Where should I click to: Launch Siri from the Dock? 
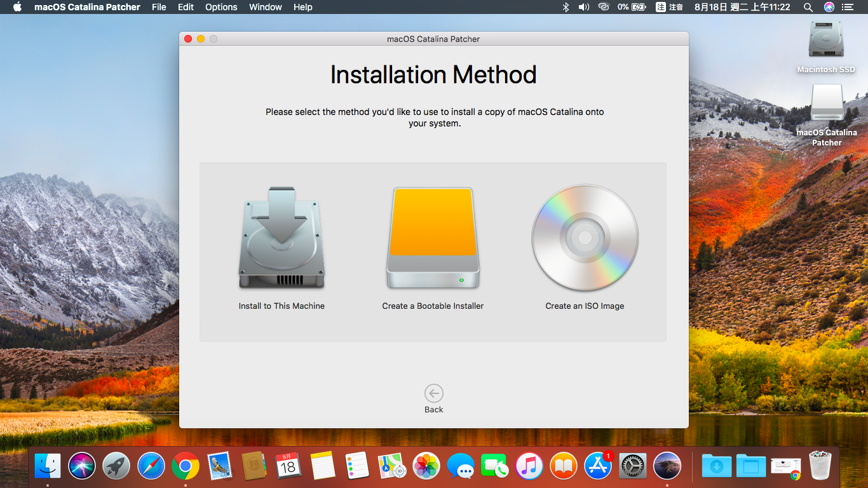[x=81, y=466]
